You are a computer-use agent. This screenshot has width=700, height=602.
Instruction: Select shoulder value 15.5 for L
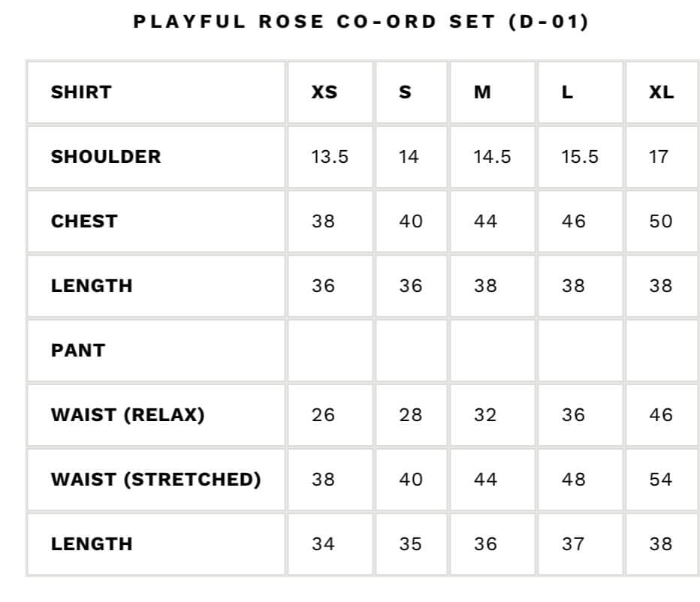click(580, 157)
